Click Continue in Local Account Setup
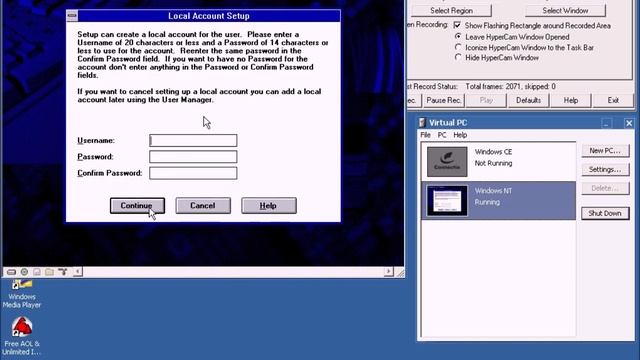 click(x=137, y=206)
